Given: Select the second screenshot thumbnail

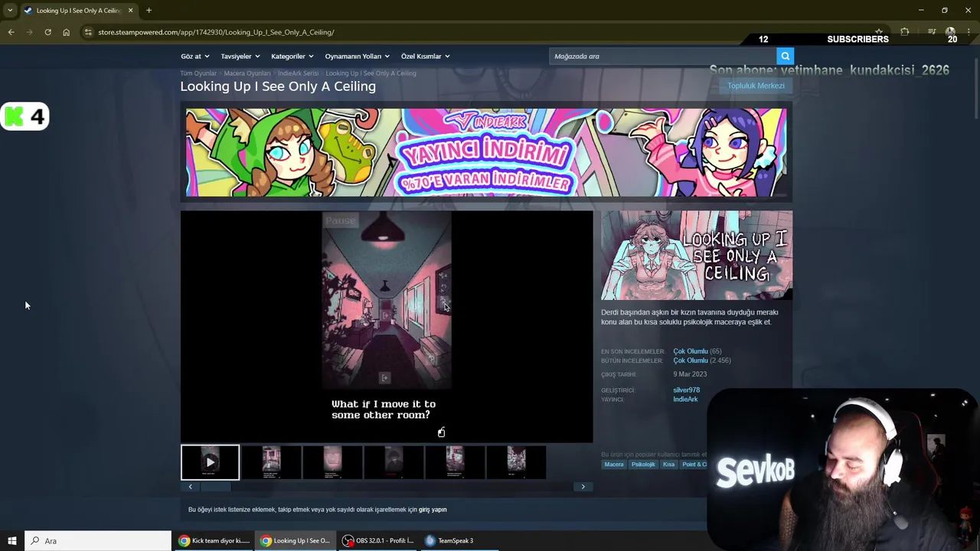Looking at the screenshot, I should point(271,462).
